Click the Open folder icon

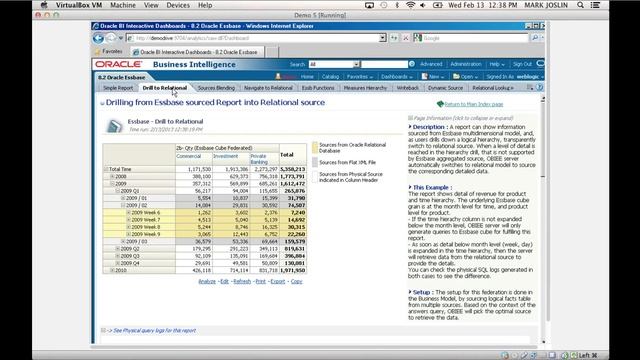point(456,76)
